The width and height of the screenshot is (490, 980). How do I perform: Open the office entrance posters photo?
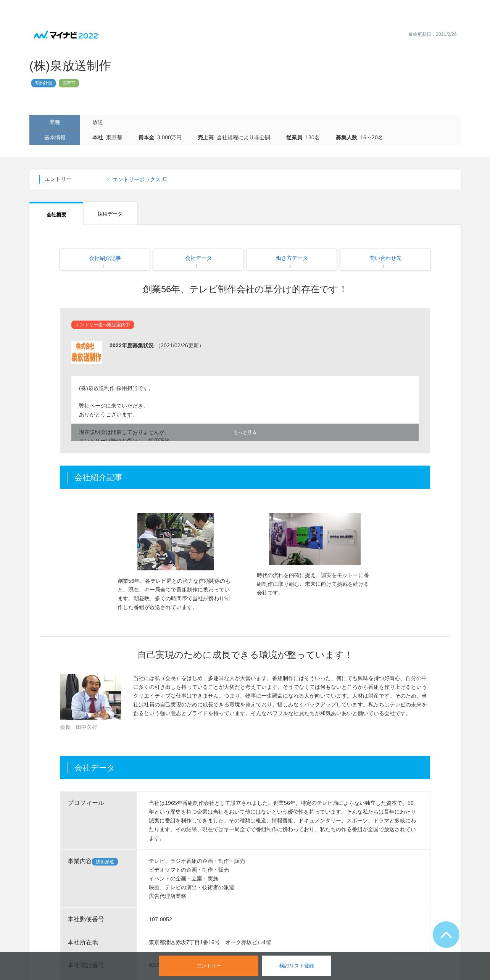315,539
